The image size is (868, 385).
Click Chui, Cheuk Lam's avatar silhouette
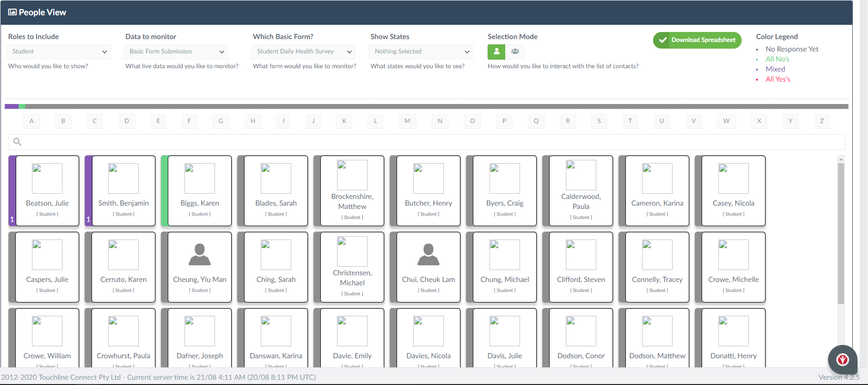[x=429, y=254]
